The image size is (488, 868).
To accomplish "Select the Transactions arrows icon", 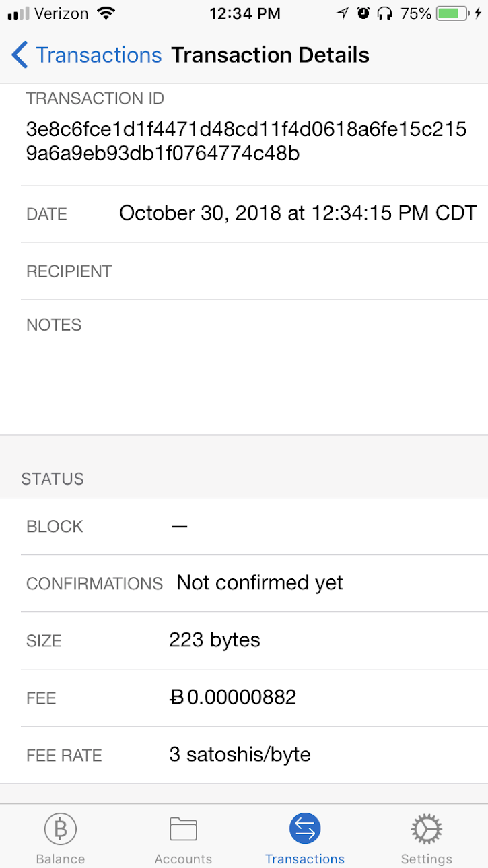I will tap(305, 829).
